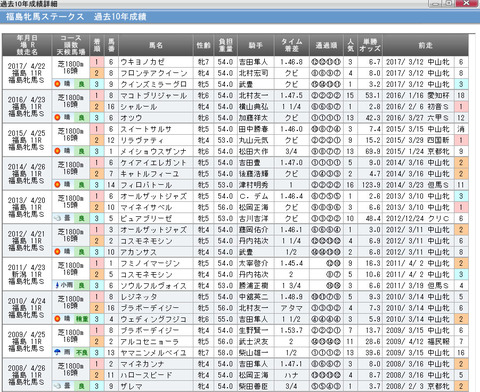The height and width of the screenshot is (392, 480).
Task: Click the 馬名 column header
Action: coord(156,45)
